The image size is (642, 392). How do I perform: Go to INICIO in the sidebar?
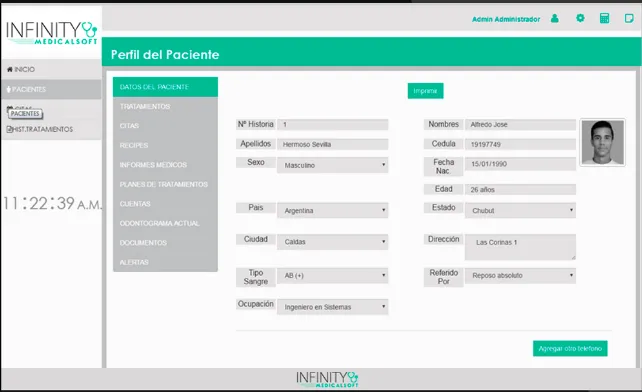(x=51, y=69)
